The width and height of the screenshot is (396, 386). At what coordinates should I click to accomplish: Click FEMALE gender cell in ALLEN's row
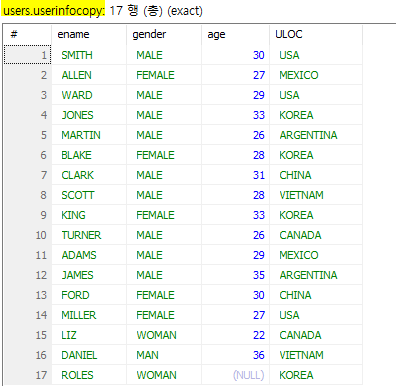coord(164,75)
